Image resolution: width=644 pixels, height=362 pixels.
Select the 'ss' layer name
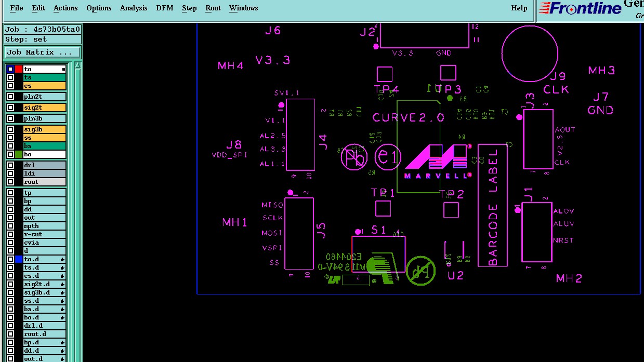tap(44, 138)
